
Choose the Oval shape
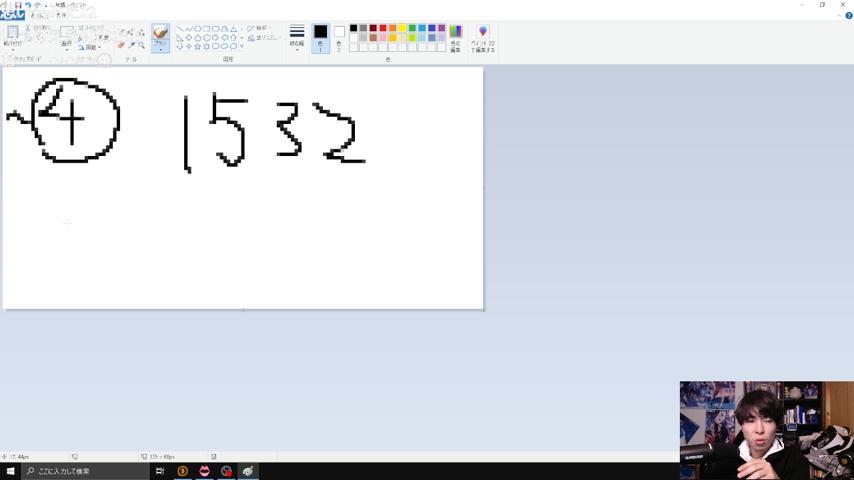click(x=198, y=28)
